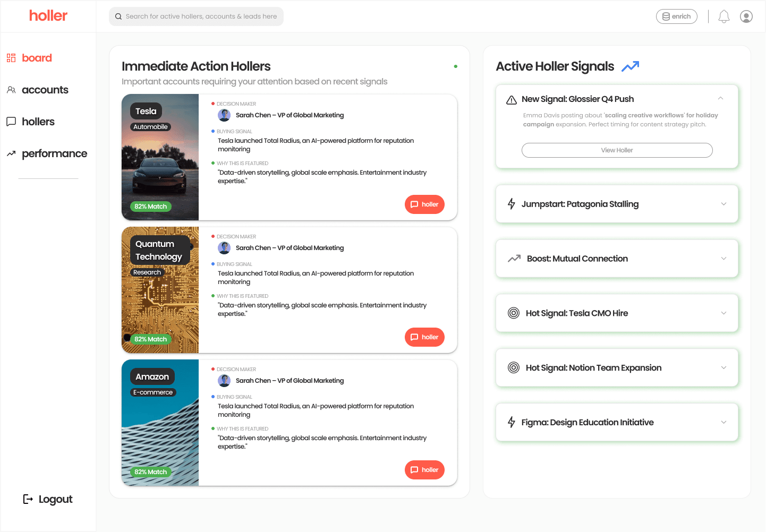Screen dimensions: 766x532
Task: Click Sarah Chen avatar in Quantum Technology card
Action: (224, 248)
